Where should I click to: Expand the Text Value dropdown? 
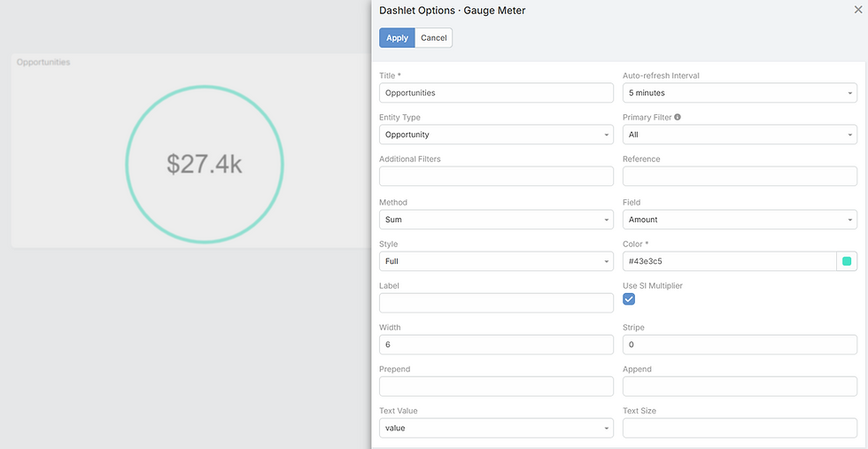coord(496,428)
